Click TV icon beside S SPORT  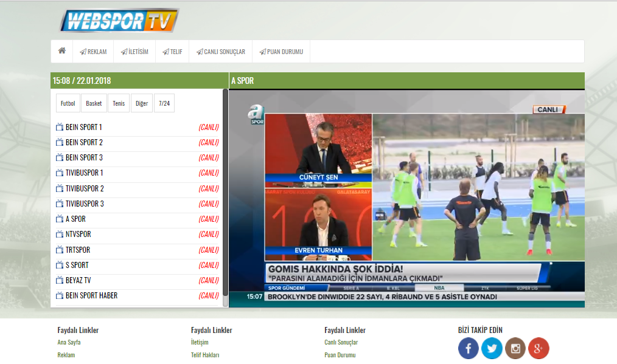click(60, 265)
